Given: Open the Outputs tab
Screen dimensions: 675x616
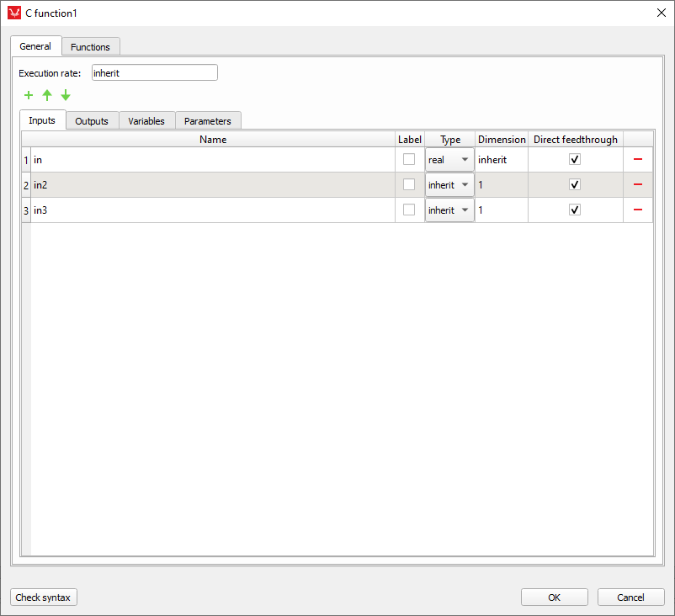Looking at the screenshot, I should click(92, 121).
